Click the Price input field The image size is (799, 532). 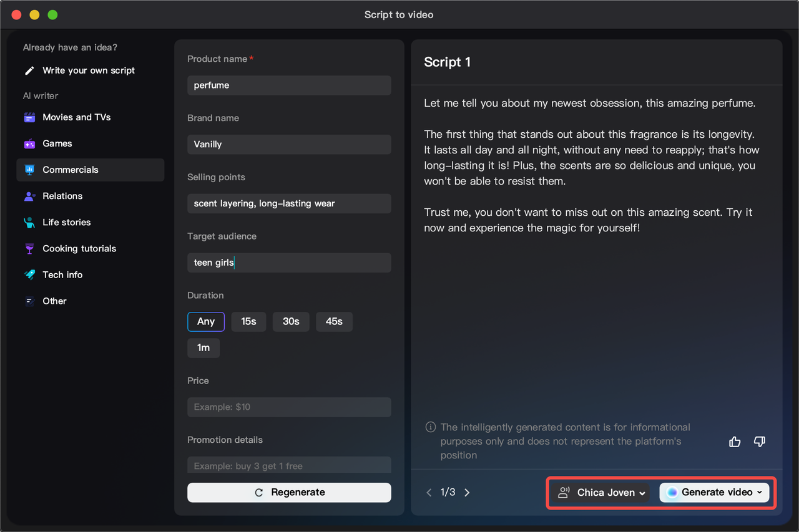(289, 407)
